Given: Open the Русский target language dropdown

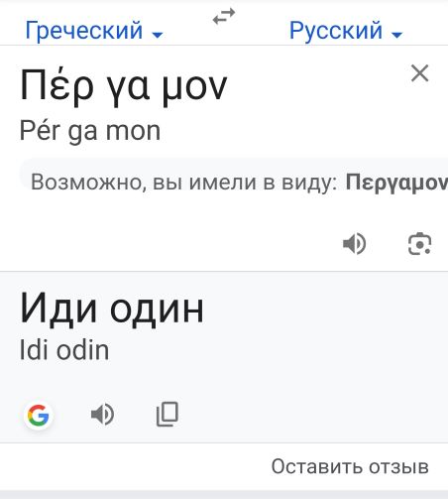Looking at the screenshot, I should (x=346, y=31).
